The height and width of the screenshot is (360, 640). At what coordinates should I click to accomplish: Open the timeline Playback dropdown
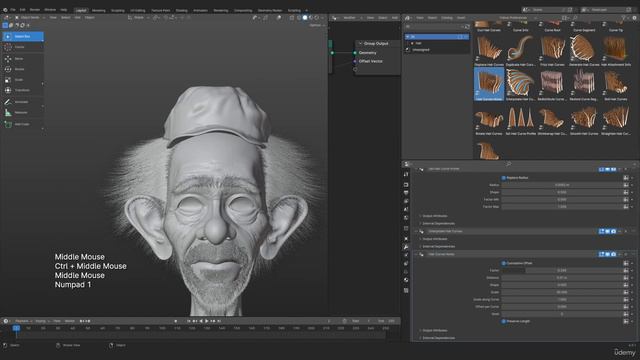coord(24,321)
